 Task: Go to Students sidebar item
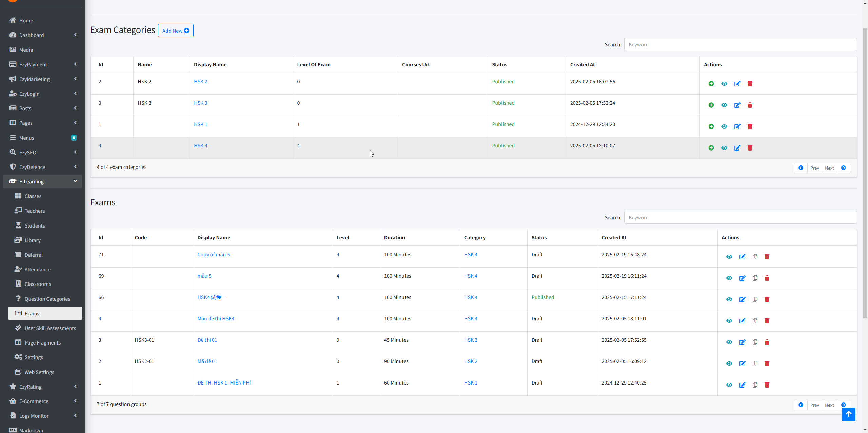(35, 225)
